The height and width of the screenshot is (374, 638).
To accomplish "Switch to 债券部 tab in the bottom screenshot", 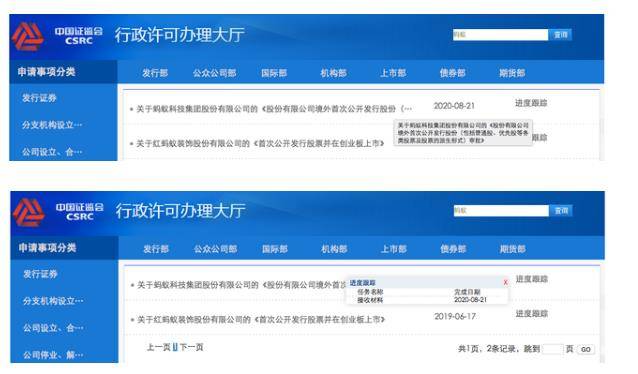I will point(453,249).
